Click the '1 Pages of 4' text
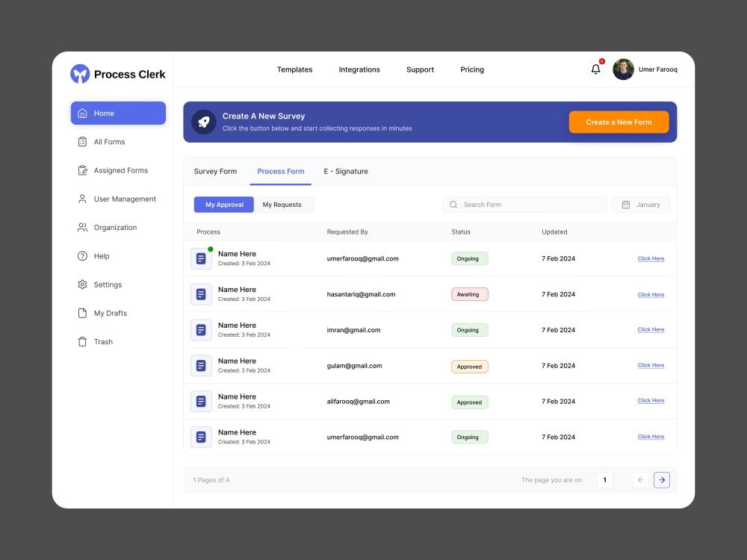The image size is (747, 560). coord(211,480)
